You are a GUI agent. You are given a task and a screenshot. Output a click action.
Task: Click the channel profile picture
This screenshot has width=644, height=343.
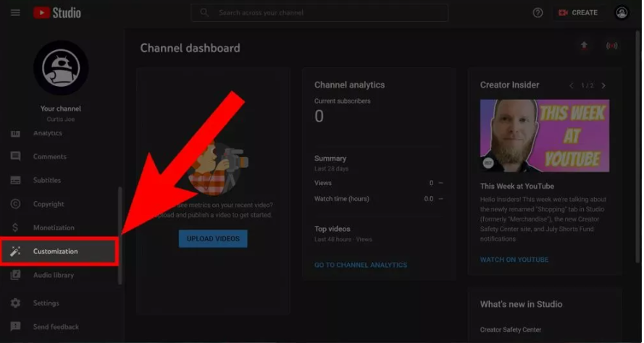click(61, 67)
